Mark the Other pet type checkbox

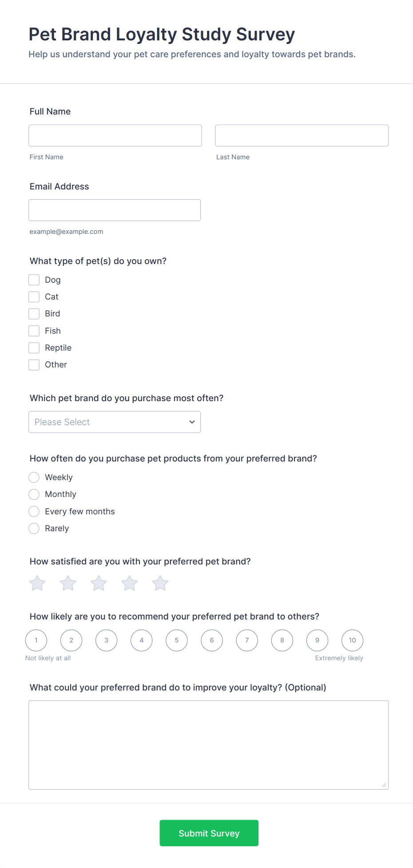[x=34, y=365]
